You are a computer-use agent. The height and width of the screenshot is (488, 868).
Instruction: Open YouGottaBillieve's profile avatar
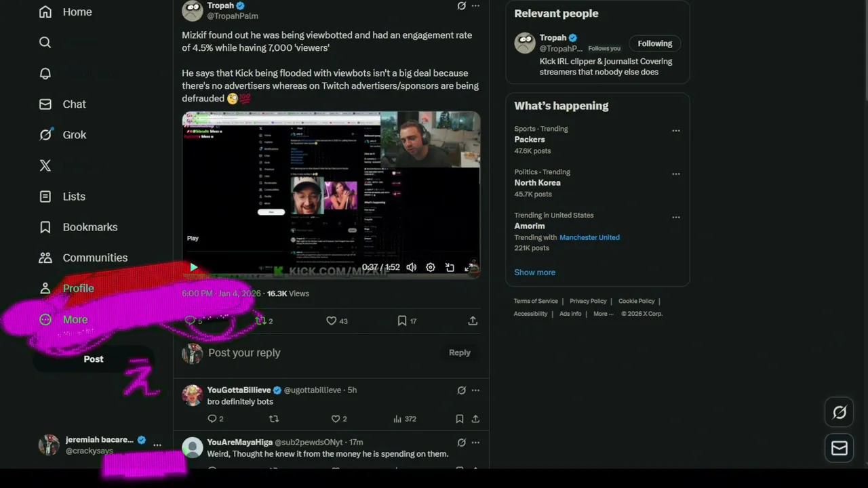[x=193, y=396]
